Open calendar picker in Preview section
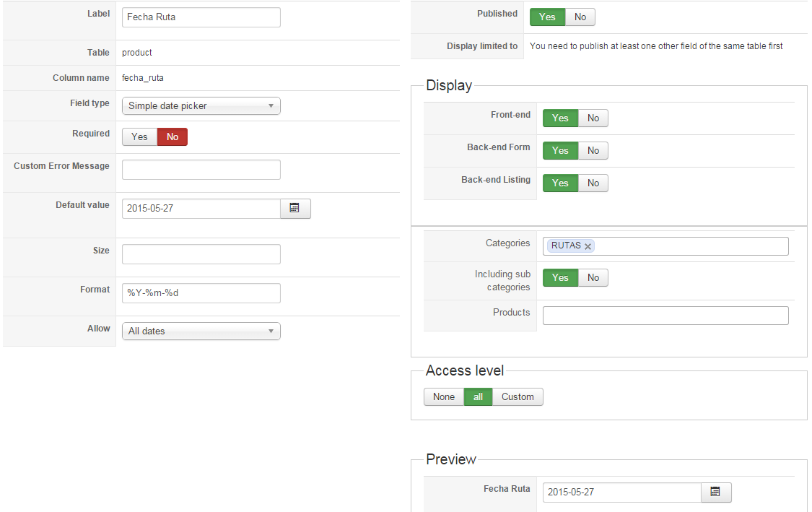This screenshot has width=812, height=512. coord(715,492)
